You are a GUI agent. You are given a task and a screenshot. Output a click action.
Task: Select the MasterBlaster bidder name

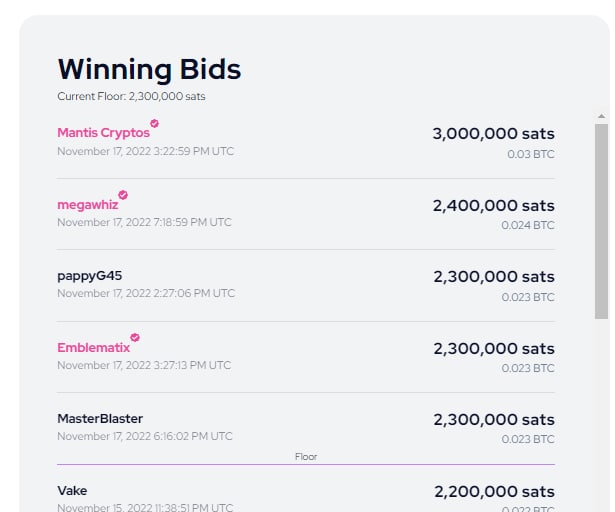pos(100,419)
